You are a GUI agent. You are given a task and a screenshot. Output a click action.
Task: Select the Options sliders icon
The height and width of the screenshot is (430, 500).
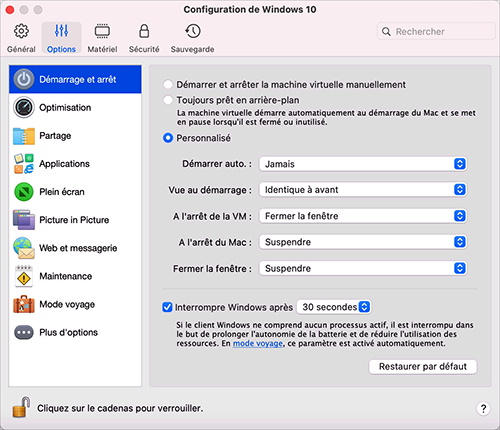tap(61, 31)
